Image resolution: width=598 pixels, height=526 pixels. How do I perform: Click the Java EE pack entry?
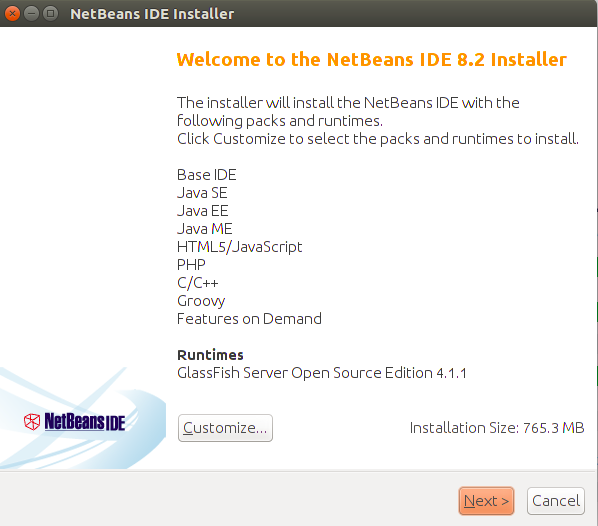[x=203, y=211]
